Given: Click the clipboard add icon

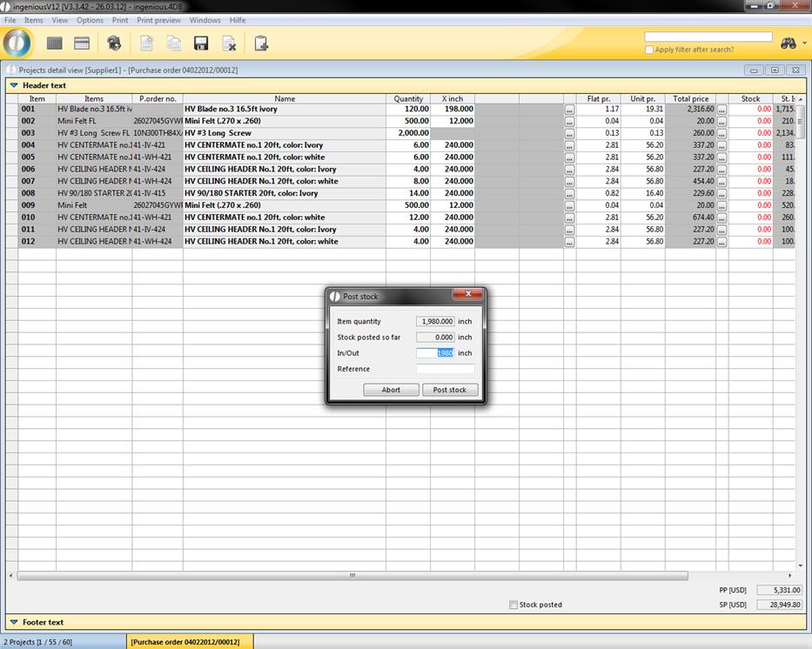Looking at the screenshot, I should pyautogui.click(x=260, y=43).
